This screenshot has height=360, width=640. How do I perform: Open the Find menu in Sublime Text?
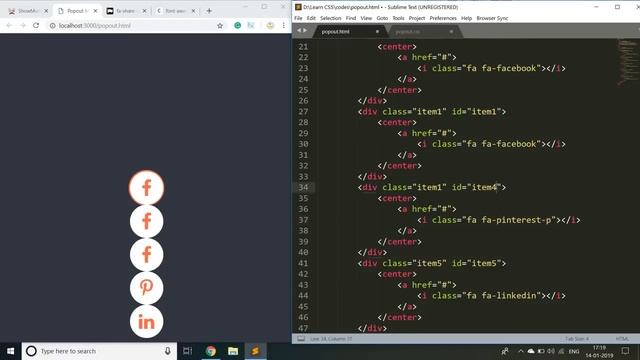(x=351, y=18)
